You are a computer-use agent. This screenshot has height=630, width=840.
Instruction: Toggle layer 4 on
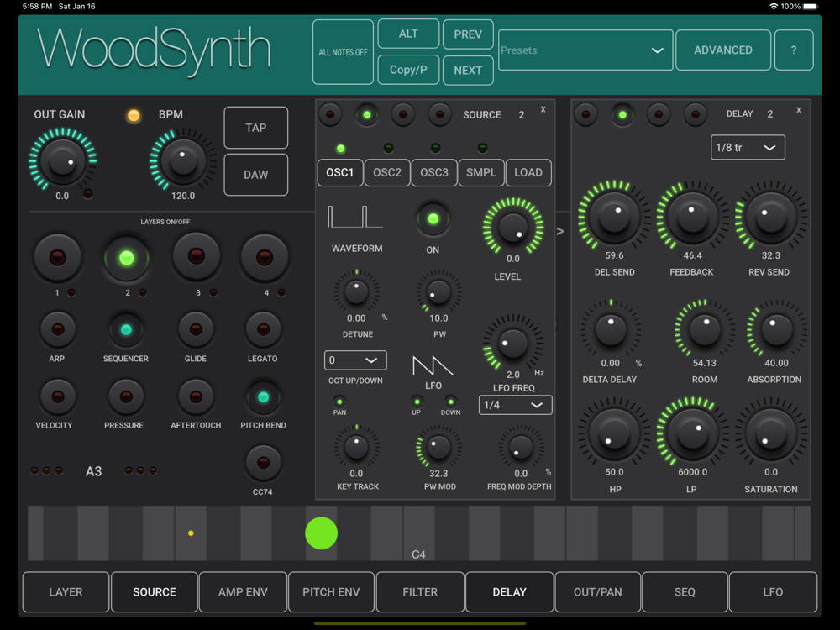264,258
